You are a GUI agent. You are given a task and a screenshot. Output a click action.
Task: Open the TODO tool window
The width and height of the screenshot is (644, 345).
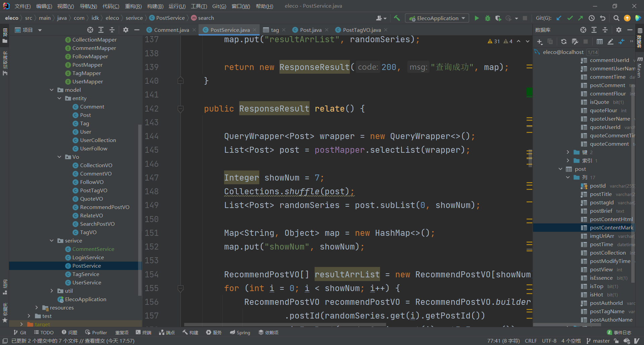pos(44,332)
